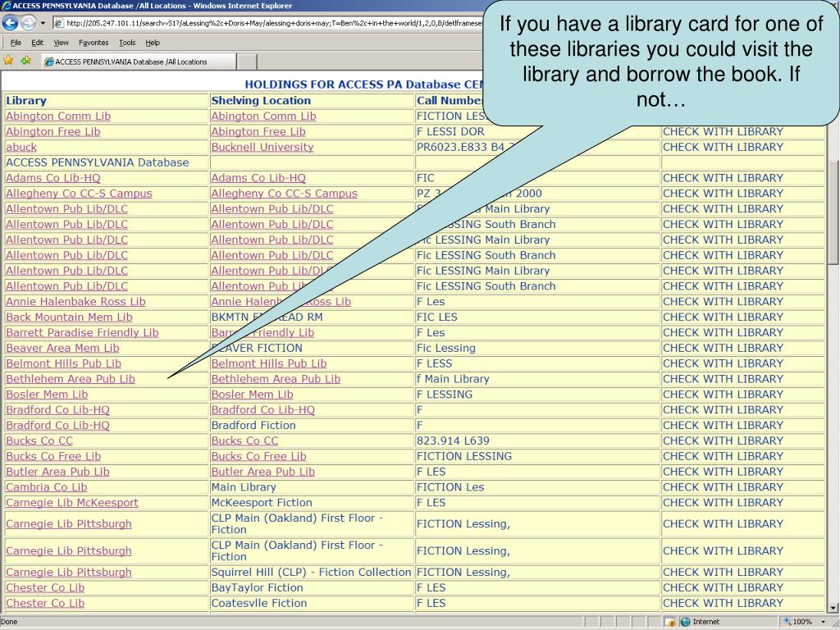Open Favorites Center with the yellow star icon

point(8,61)
